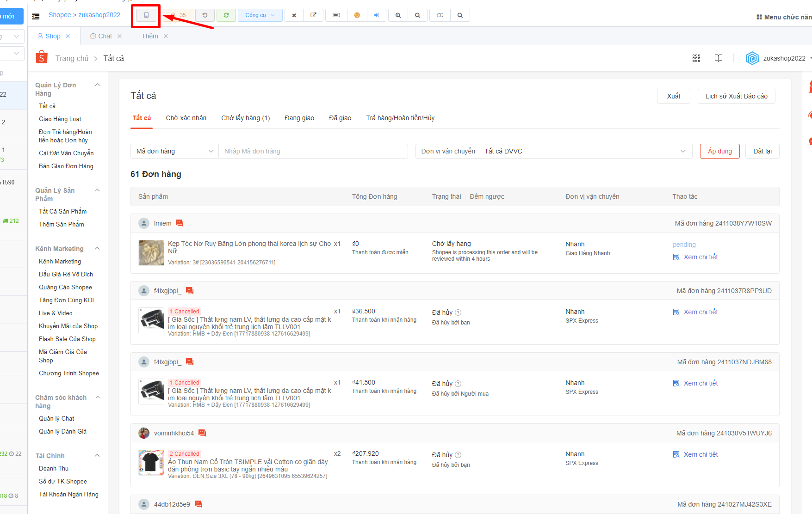This screenshot has width=812, height=514.
Task: Click the document icon button in toolbar
Action: [x=146, y=15]
